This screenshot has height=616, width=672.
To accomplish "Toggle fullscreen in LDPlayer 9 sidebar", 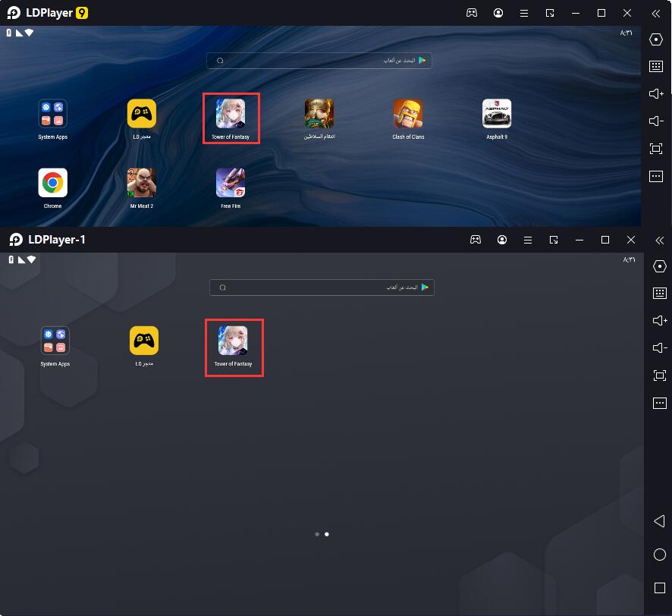I will (656, 149).
